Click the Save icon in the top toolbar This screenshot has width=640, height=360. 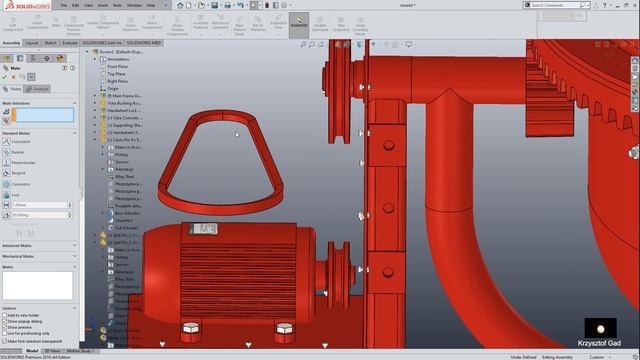[214, 5]
